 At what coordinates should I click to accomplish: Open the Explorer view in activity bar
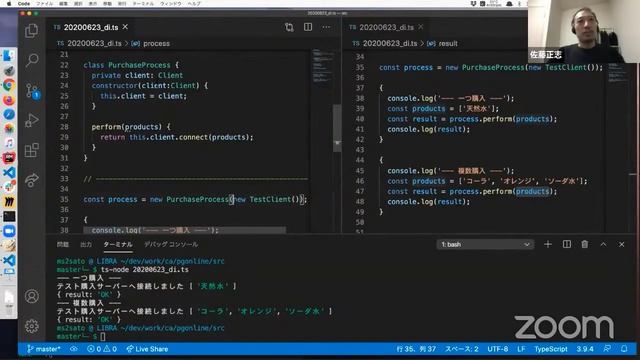click(31, 31)
